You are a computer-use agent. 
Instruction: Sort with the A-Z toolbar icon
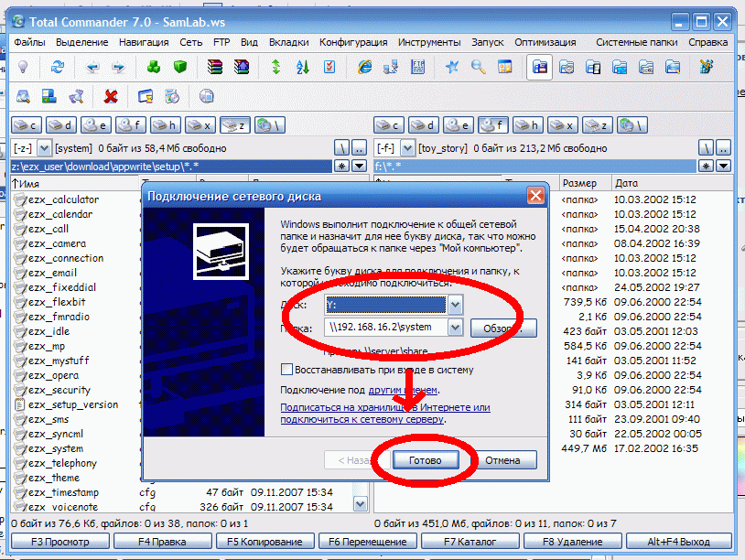pyautogui.click(x=303, y=68)
